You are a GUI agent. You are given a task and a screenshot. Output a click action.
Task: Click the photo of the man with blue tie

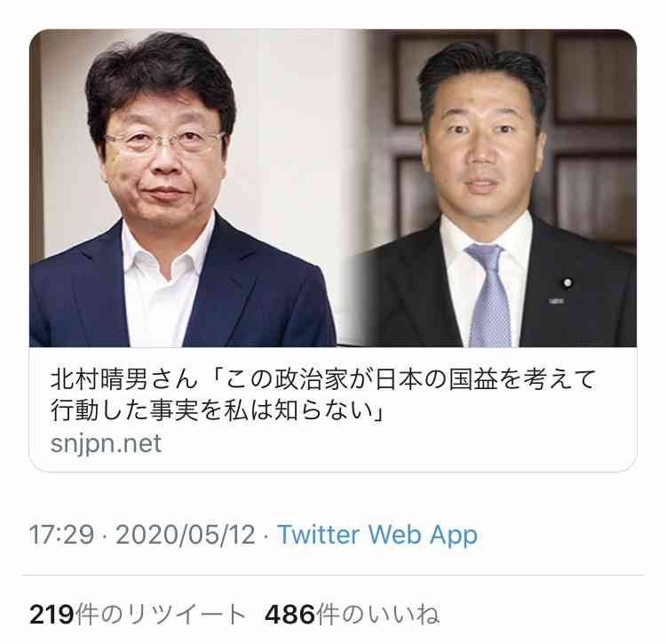[493, 188]
